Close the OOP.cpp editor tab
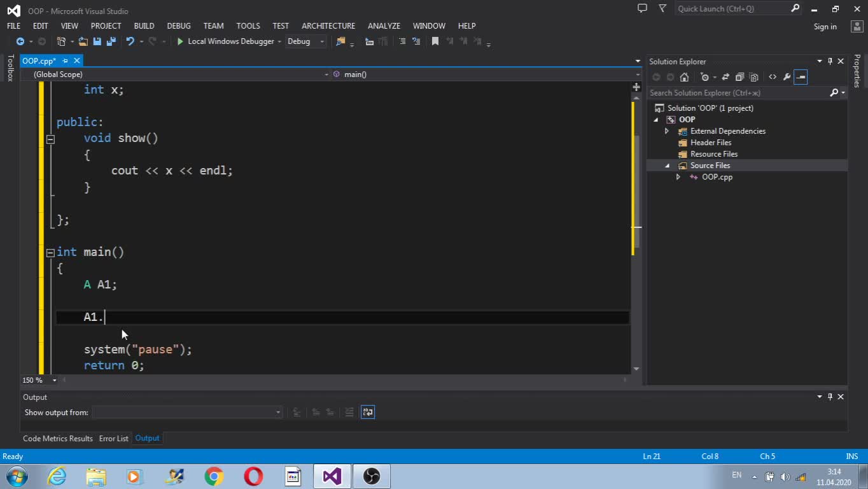 click(76, 60)
